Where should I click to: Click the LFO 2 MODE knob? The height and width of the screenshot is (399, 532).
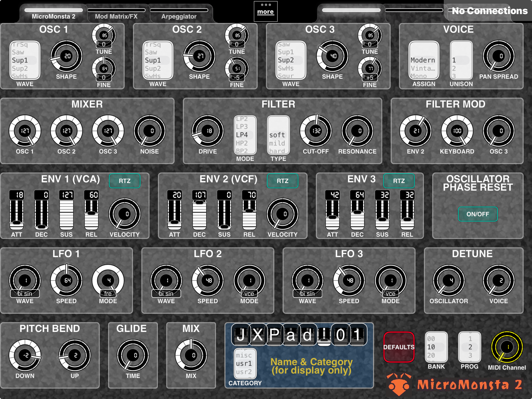(x=249, y=281)
